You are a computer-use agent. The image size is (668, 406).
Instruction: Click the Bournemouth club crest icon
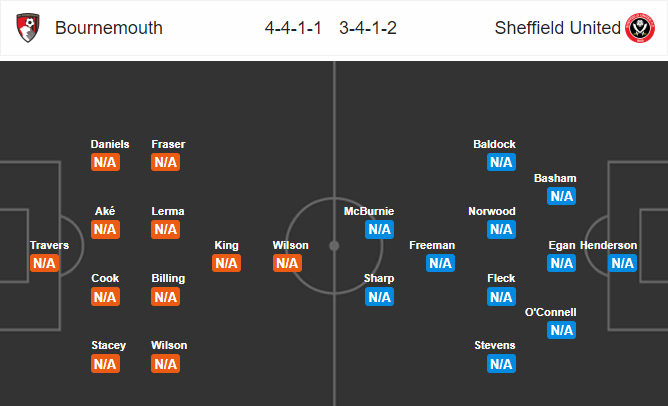(29, 28)
